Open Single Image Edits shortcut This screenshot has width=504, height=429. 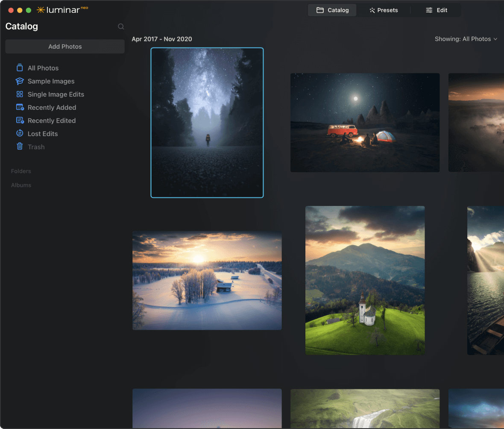56,94
